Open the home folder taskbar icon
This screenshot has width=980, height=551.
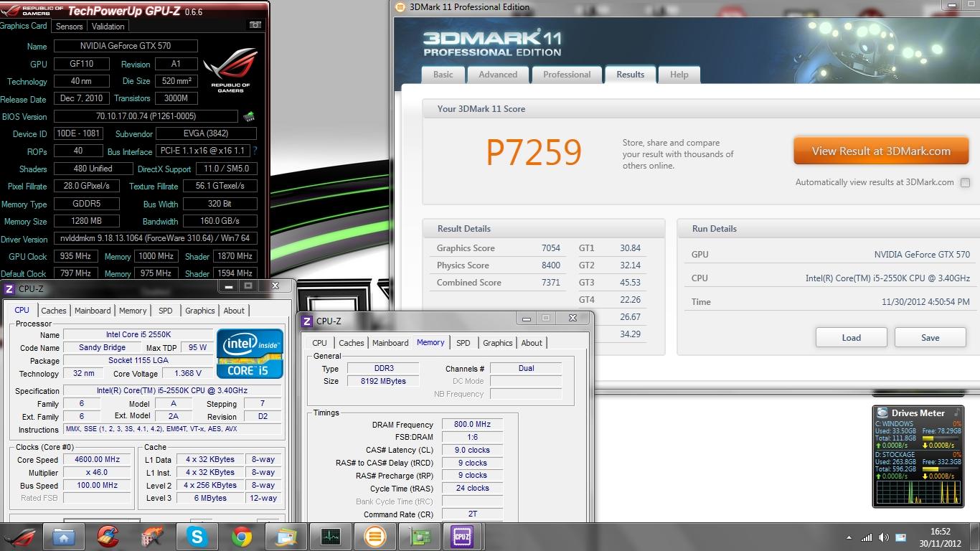coord(64,537)
